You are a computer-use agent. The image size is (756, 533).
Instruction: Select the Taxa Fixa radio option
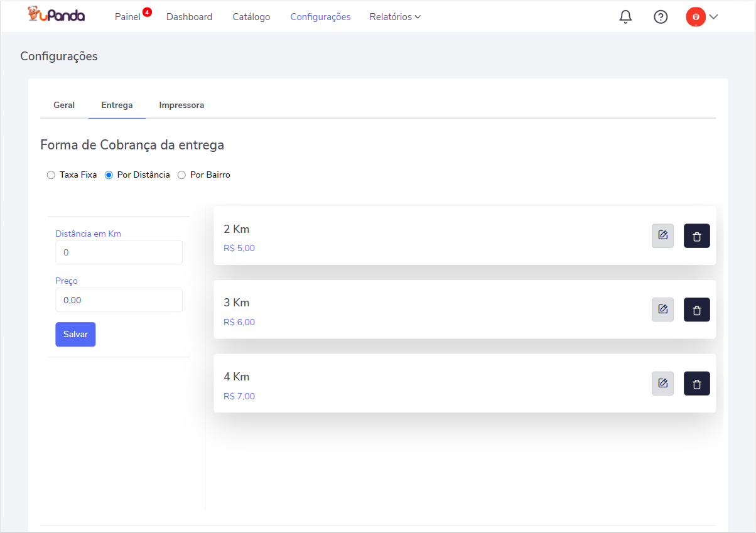click(x=51, y=175)
